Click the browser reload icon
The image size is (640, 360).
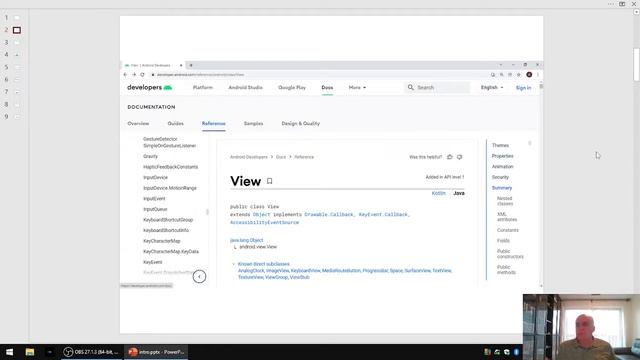pos(142,75)
